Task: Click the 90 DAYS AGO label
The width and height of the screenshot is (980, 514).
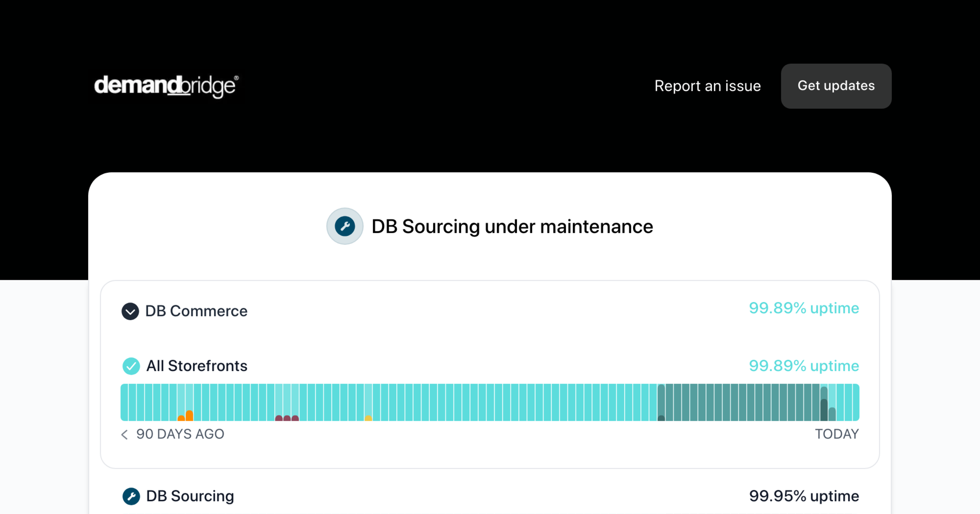Action: tap(180, 434)
